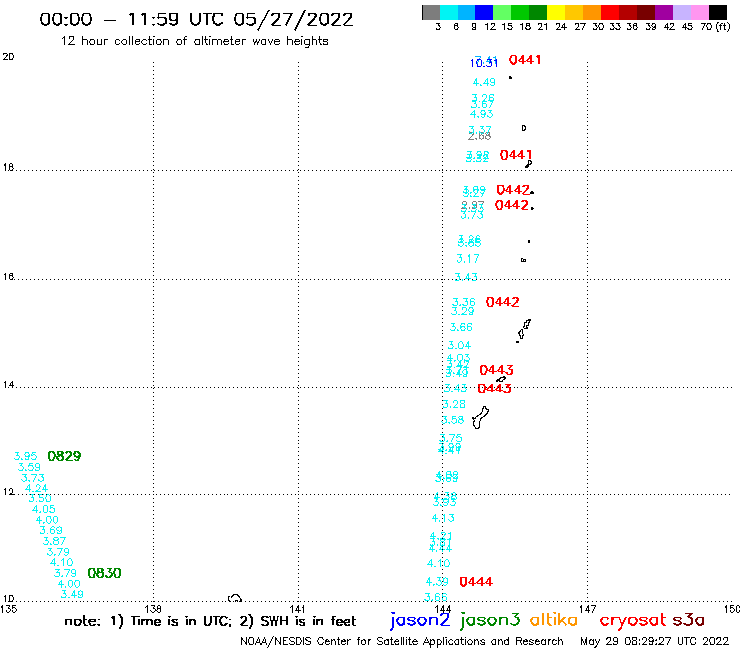Click the '18' latitude axis label

[8, 167]
